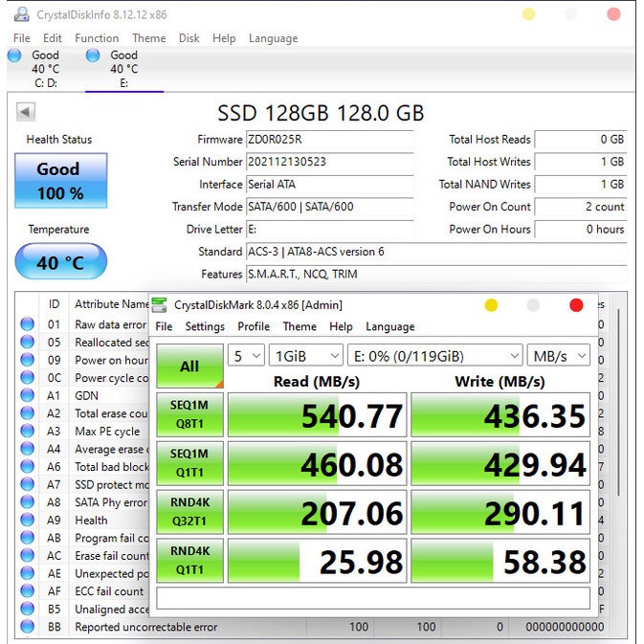
Task: Click the empty comment box in CrystalDiskMark
Action: click(x=373, y=597)
